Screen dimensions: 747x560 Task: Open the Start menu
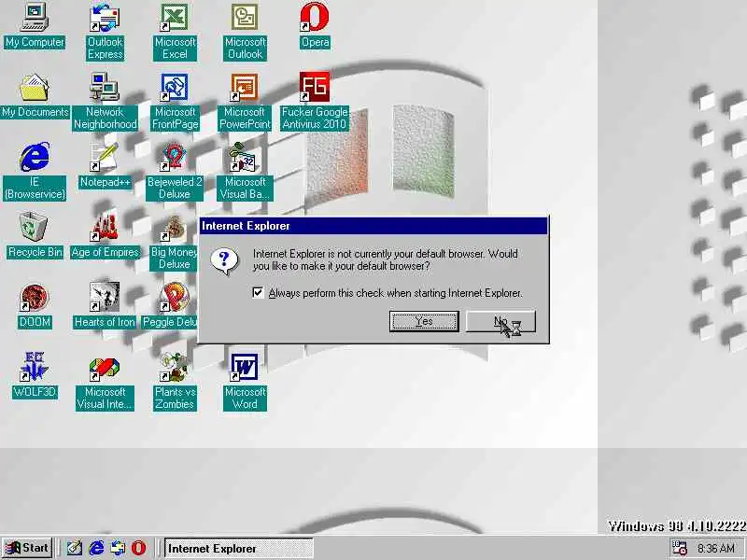27,548
